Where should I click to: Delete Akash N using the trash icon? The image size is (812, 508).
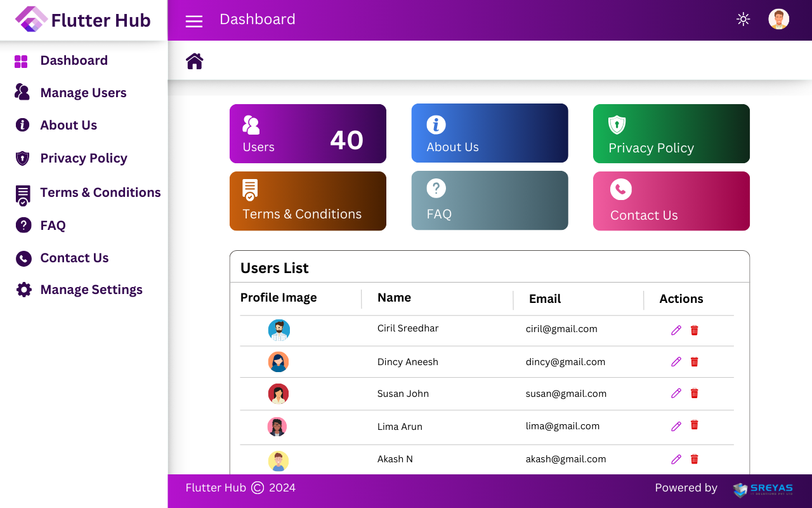point(694,459)
